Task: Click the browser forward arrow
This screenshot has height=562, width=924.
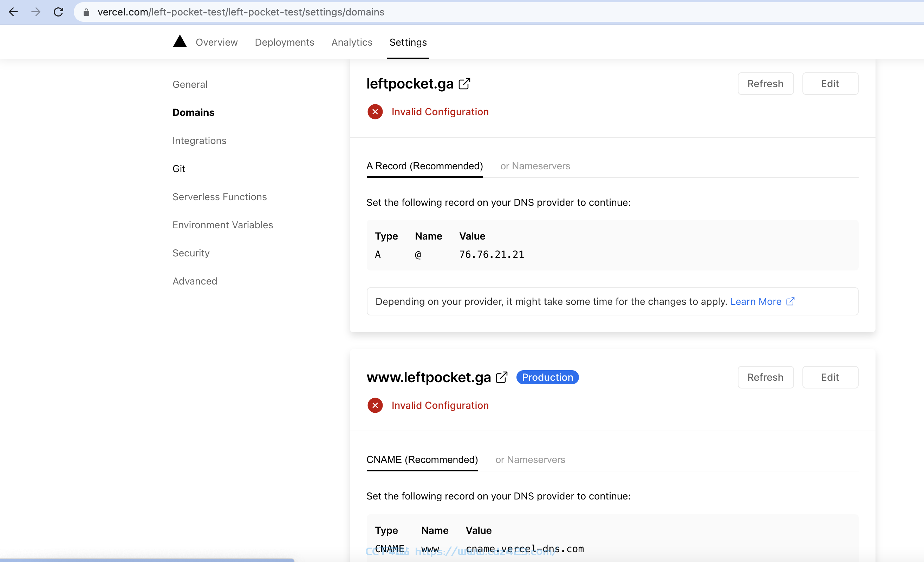Action: [36, 12]
